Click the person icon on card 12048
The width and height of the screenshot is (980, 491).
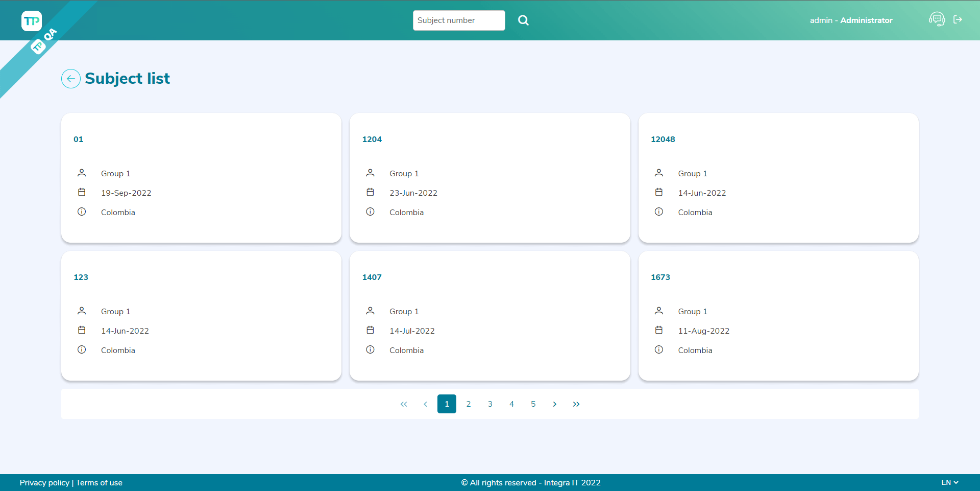point(659,173)
